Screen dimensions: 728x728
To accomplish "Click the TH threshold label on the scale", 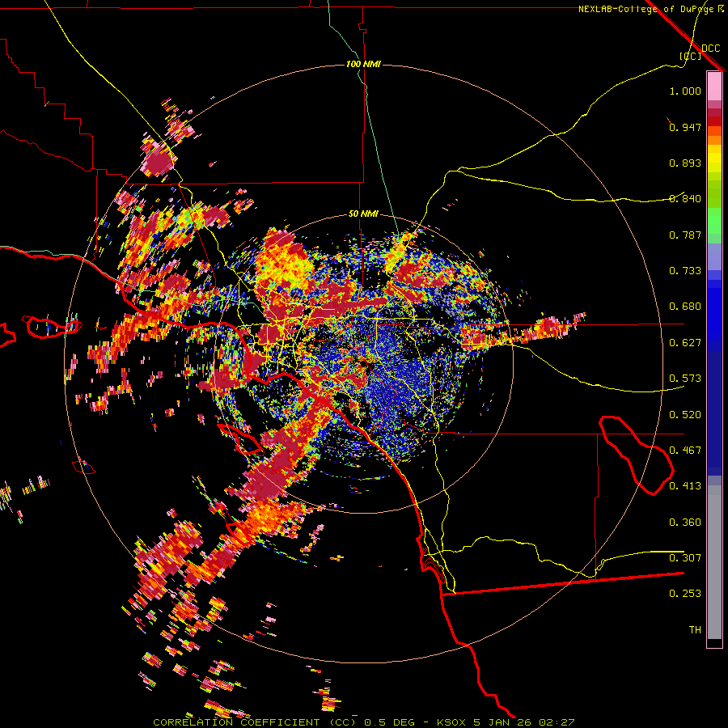I will (695, 630).
